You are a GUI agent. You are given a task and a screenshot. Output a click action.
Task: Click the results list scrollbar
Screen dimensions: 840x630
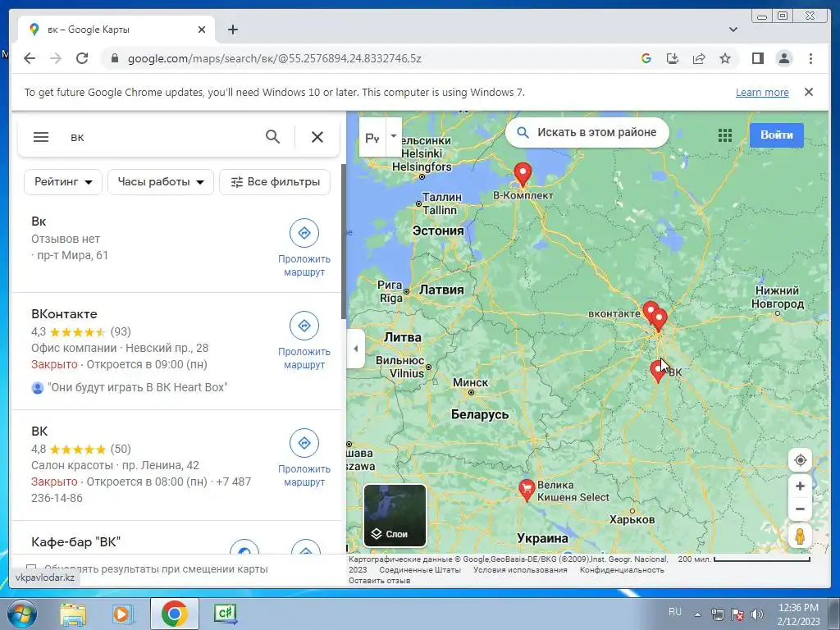click(344, 241)
